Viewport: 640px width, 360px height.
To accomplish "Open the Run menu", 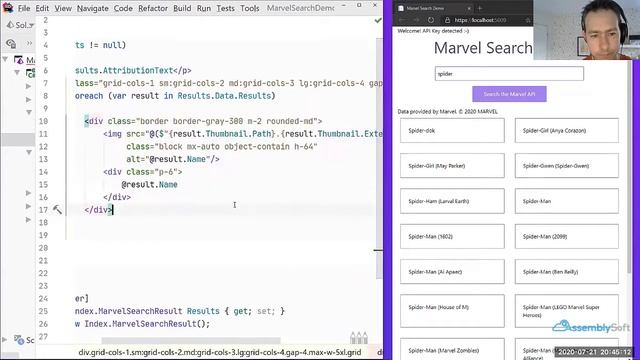I will [204, 8].
